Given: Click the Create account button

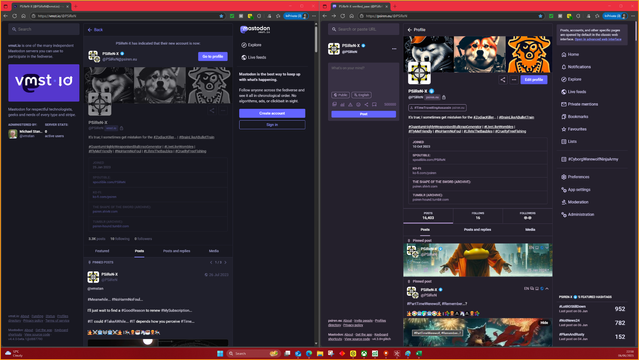Looking at the screenshot, I should coord(272,113).
